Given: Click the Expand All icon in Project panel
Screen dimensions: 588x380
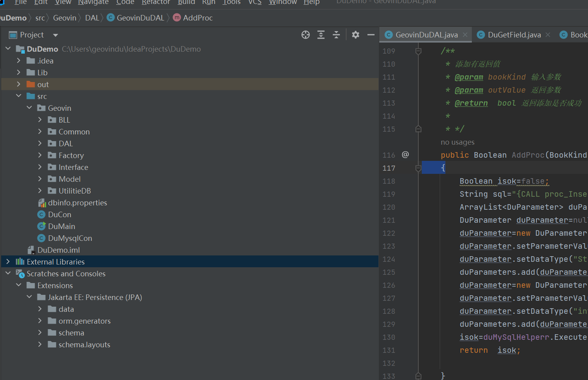Looking at the screenshot, I should (321, 35).
